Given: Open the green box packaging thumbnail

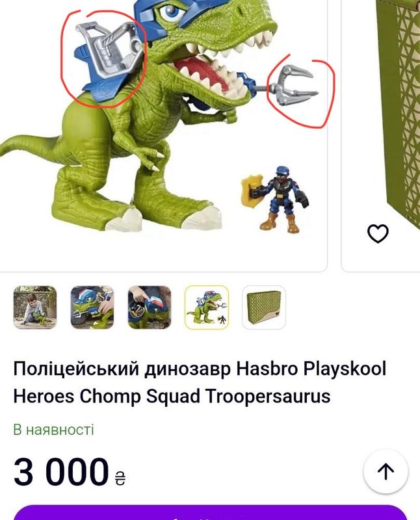Looking at the screenshot, I should pos(264,307).
